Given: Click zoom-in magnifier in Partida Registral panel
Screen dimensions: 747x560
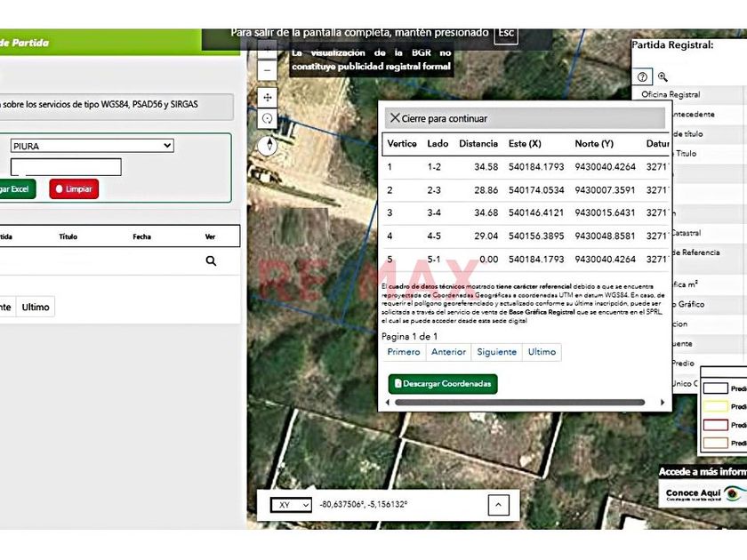Looking at the screenshot, I should click(663, 77).
